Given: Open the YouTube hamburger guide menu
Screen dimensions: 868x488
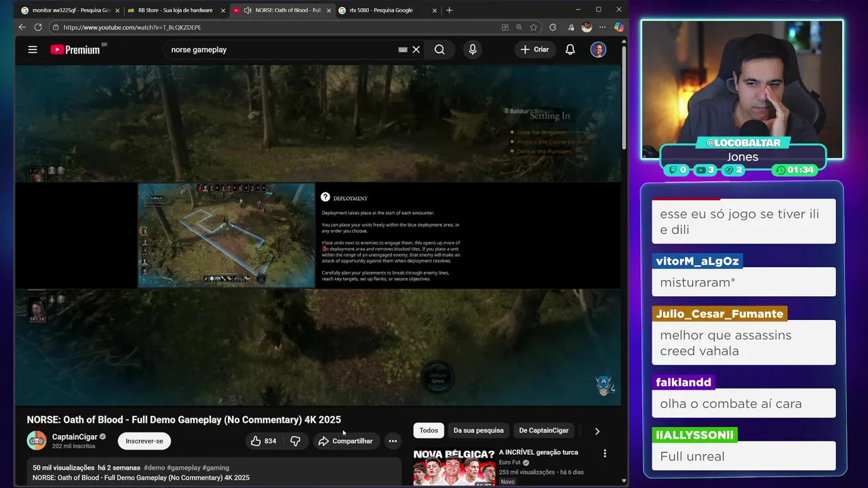Looking at the screenshot, I should [33, 49].
